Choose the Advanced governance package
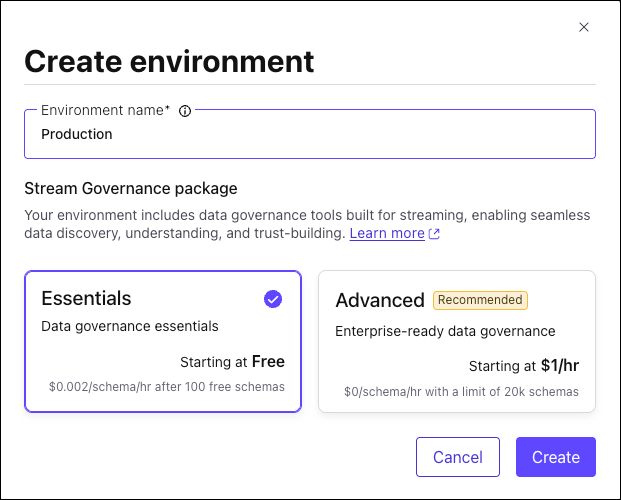The image size is (621, 500). 456,341
